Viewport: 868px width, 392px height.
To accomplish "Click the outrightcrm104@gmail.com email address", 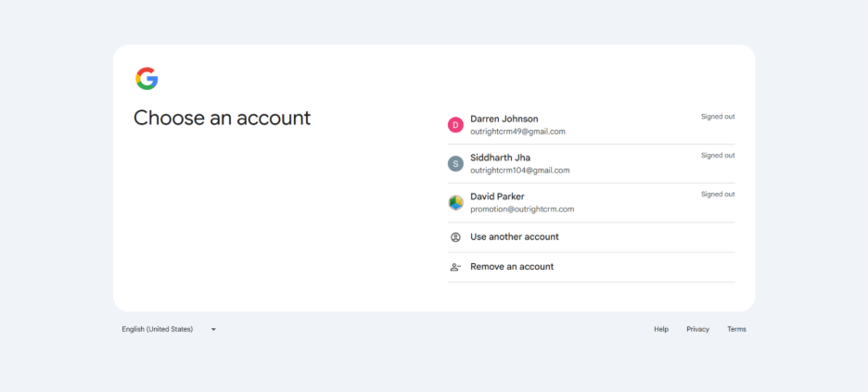I will [x=519, y=171].
